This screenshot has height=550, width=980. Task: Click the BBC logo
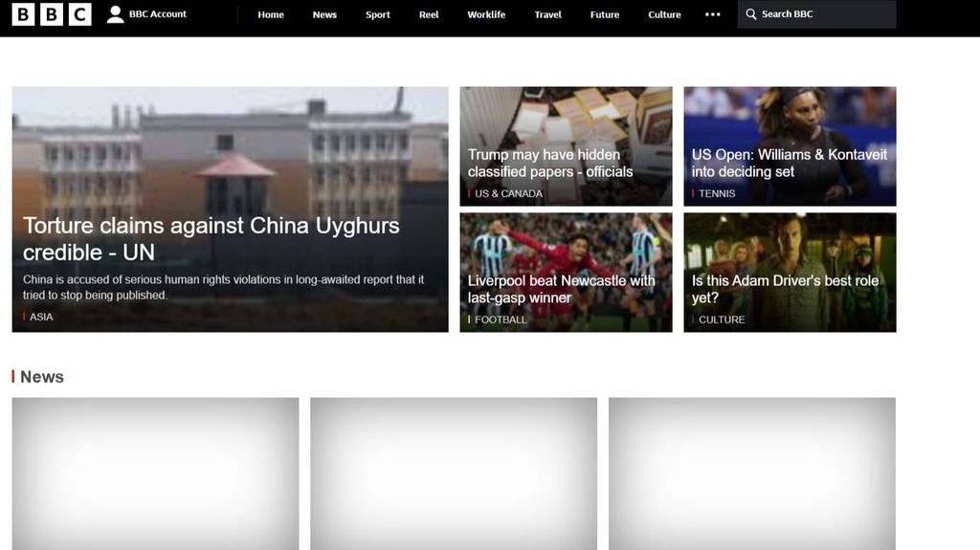tap(52, 14)
